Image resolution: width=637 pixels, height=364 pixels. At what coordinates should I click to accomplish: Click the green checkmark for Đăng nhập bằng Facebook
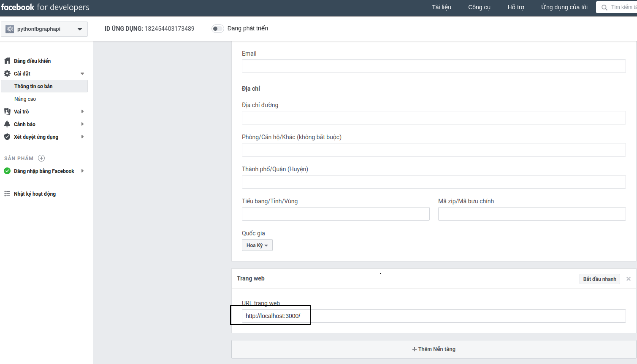[7, 171]
